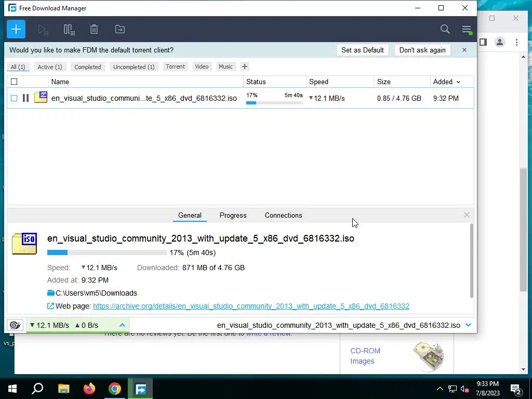Click the iso file icon in download row
532x399 pixels.
41,97
